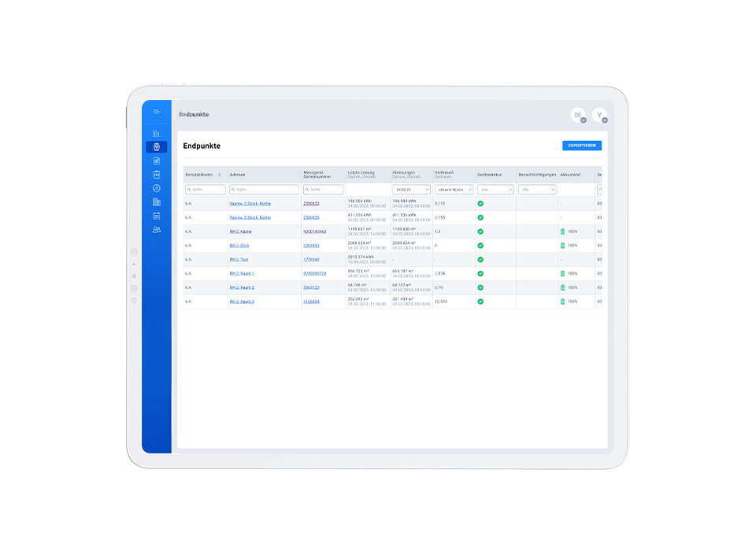Screen dimensions: 756x551
Task: Click the Adresse column header
Action: coord(237,175)
